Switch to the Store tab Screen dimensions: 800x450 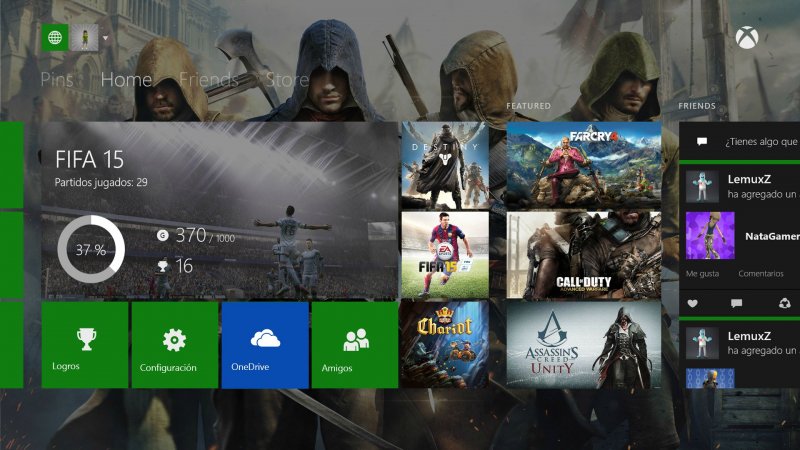click(x=287, y=80)
